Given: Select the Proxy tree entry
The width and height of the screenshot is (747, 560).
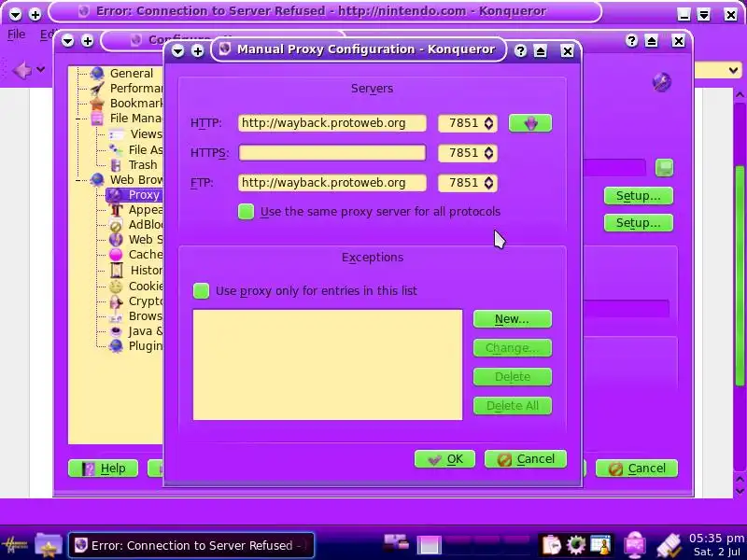Looking at the screenshot, I should [144, 195].
